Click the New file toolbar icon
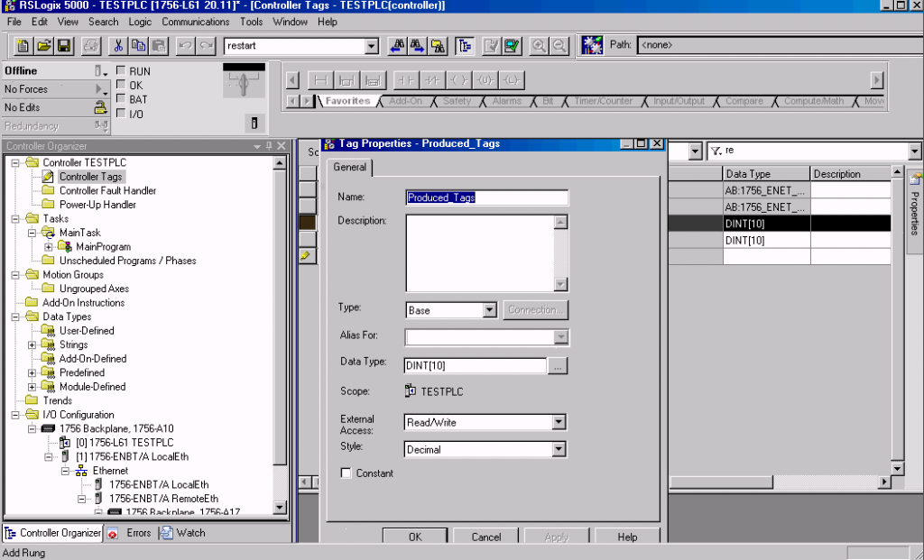 coord(23,46)
